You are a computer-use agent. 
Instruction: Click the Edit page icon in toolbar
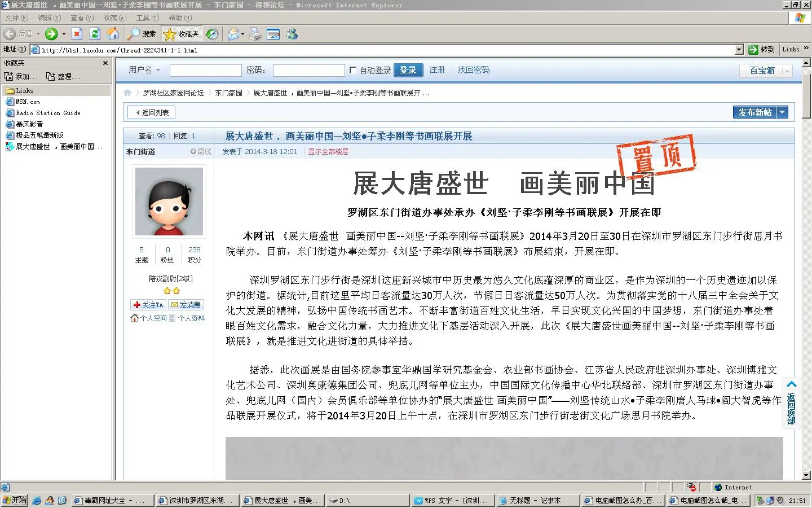(273, 34)
